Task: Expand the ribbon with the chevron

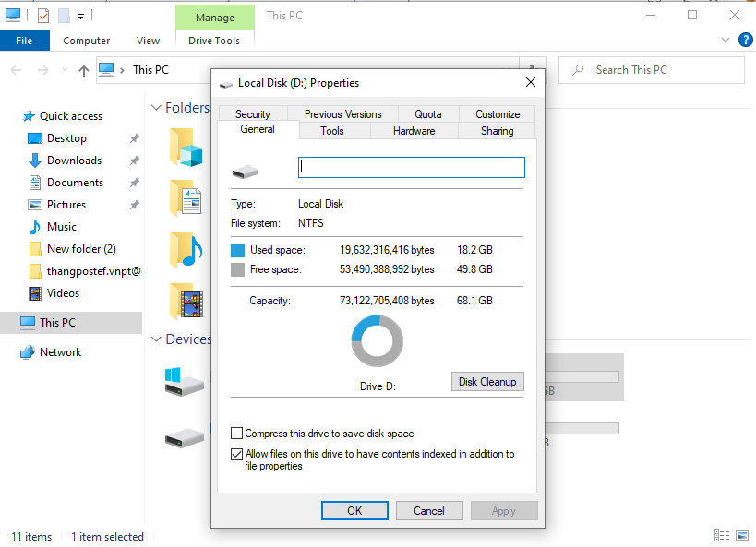Action: pyautogui.click(x=726, y=41)
